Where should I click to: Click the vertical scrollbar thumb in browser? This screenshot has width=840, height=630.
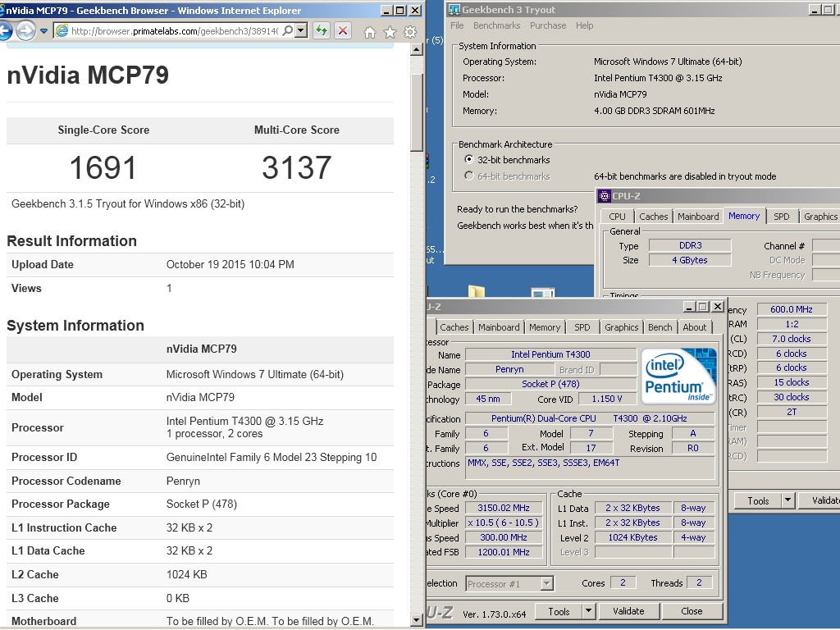(x=416, y=112)
